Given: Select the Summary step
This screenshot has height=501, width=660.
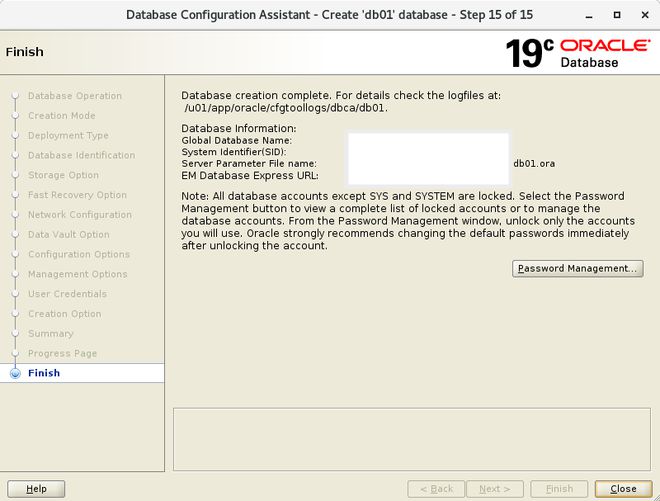Looking at the screenshot, I should tap(51, 333).
